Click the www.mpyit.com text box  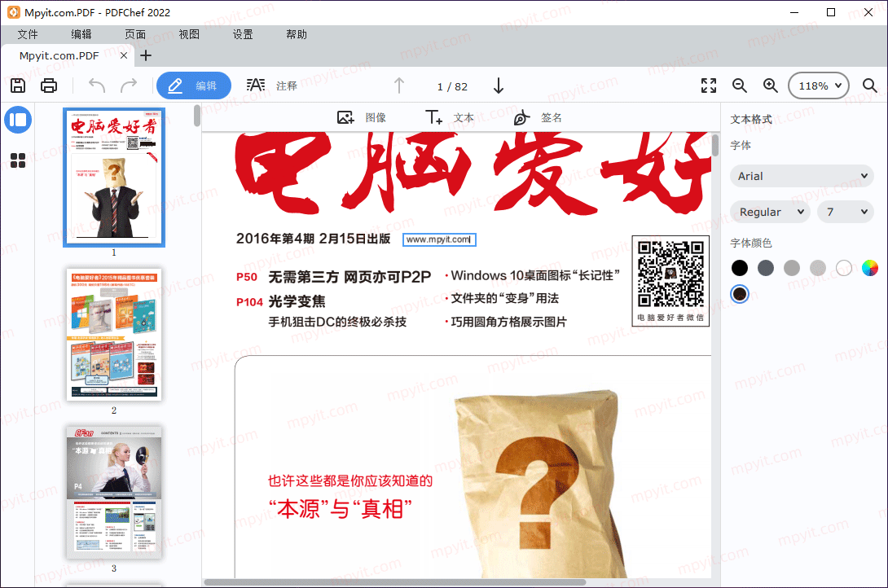439,239
